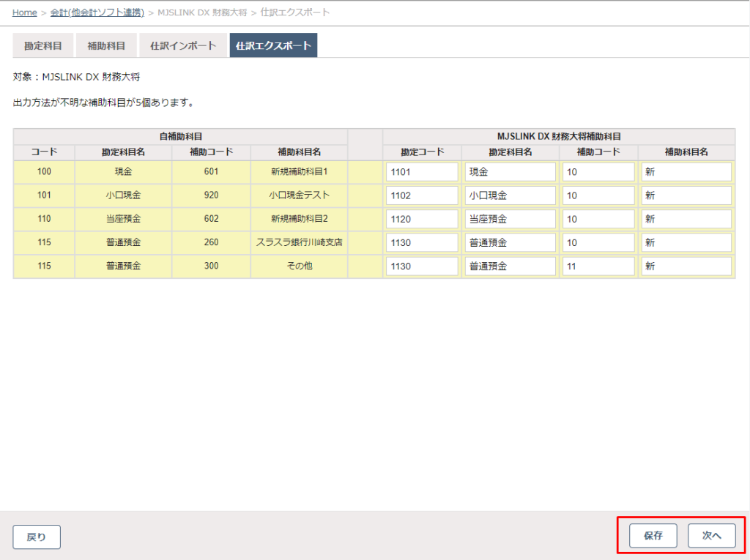
Task: Click the code 110 cell
Action: pyautogui.click(x=44, y=219)
